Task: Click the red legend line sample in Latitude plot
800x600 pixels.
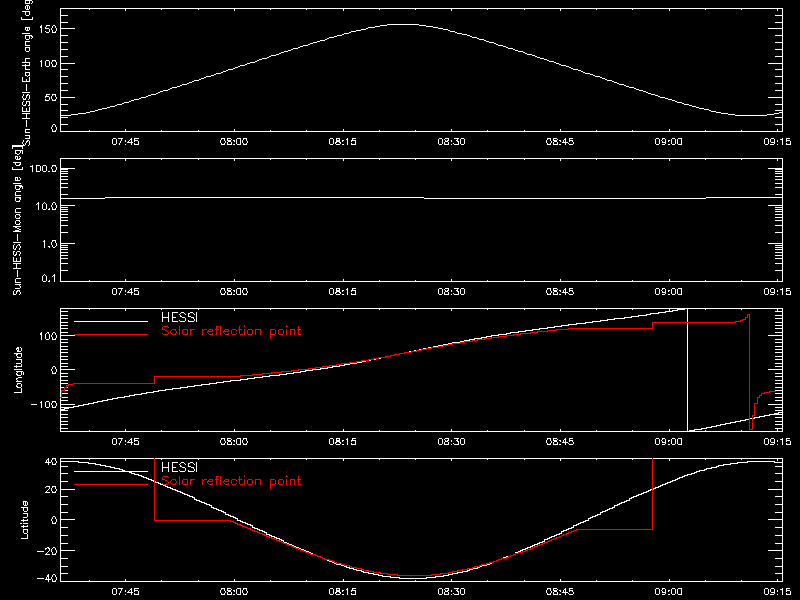Action: 111,485
